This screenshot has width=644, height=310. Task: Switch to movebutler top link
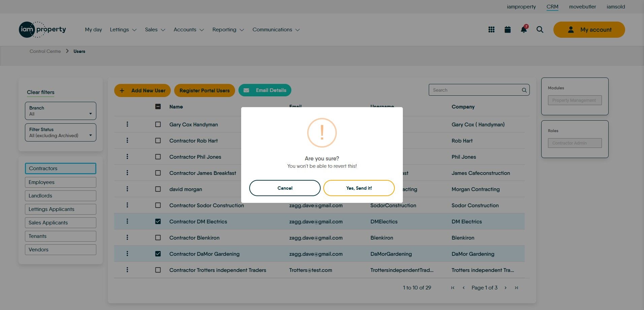tap(583, 7)
